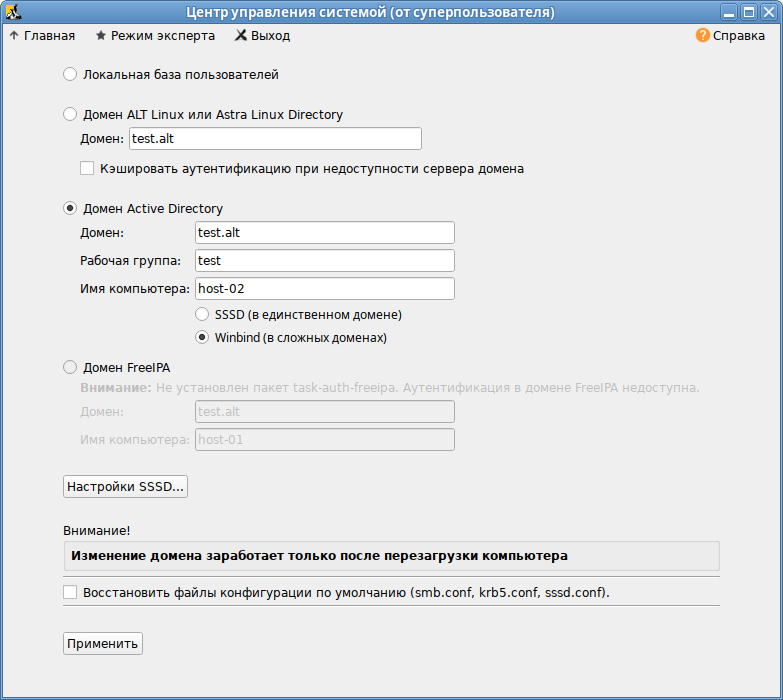The width and height of the screenshot is (783, 700).
Task: Click the ALT Linux Домен input field
Action: (275, 139)
